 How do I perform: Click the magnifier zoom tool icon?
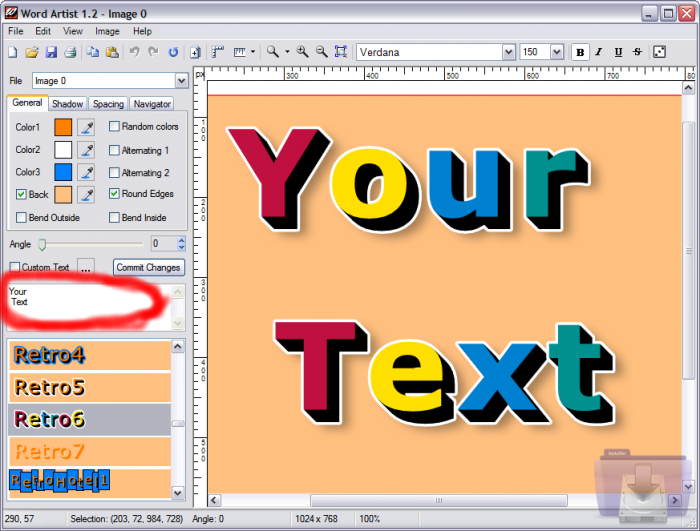pos(272,52)
